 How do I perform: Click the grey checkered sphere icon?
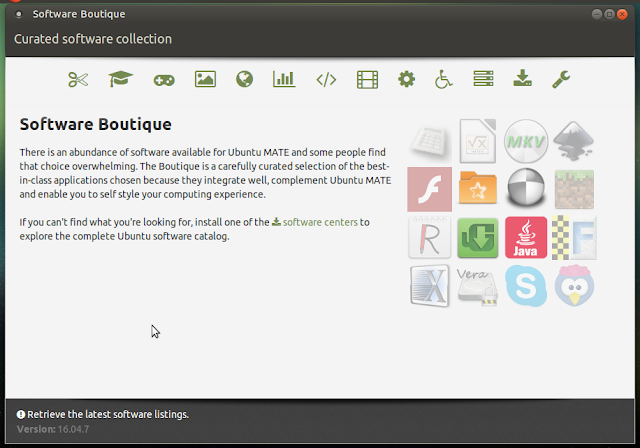(526, 188)
